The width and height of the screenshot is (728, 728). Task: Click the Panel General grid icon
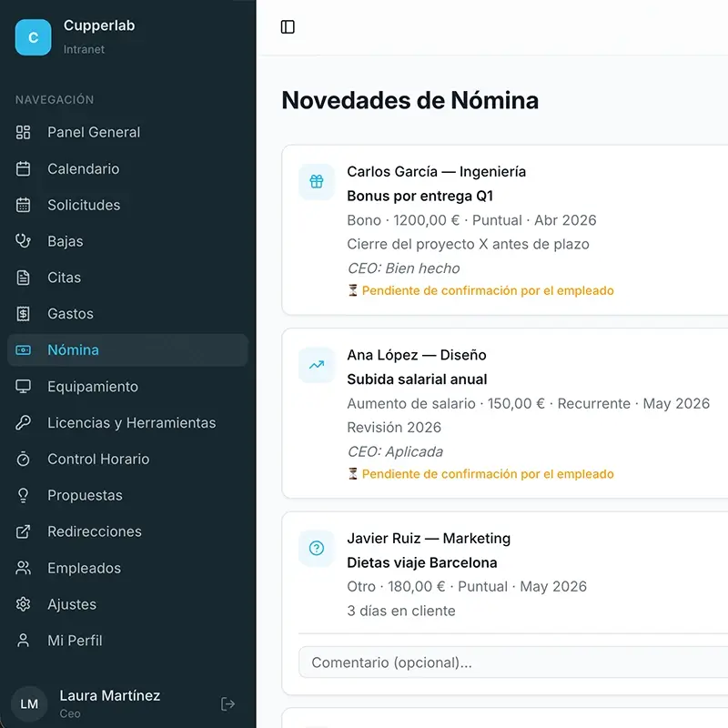click(23, 132)
